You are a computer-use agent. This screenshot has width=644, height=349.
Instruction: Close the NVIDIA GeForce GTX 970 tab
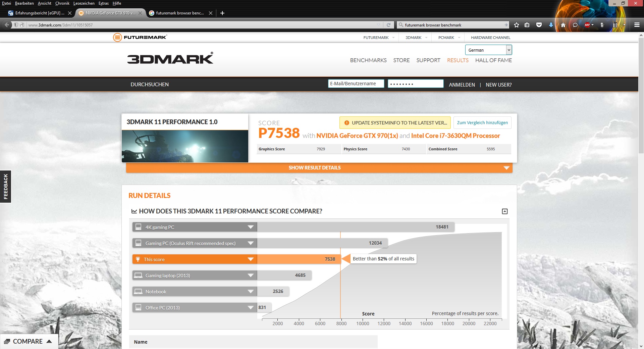[140, 13]
